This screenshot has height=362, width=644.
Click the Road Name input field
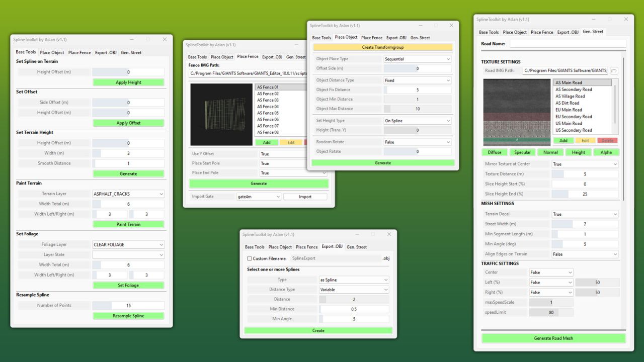pyautogui.click(x=569, y=43)
